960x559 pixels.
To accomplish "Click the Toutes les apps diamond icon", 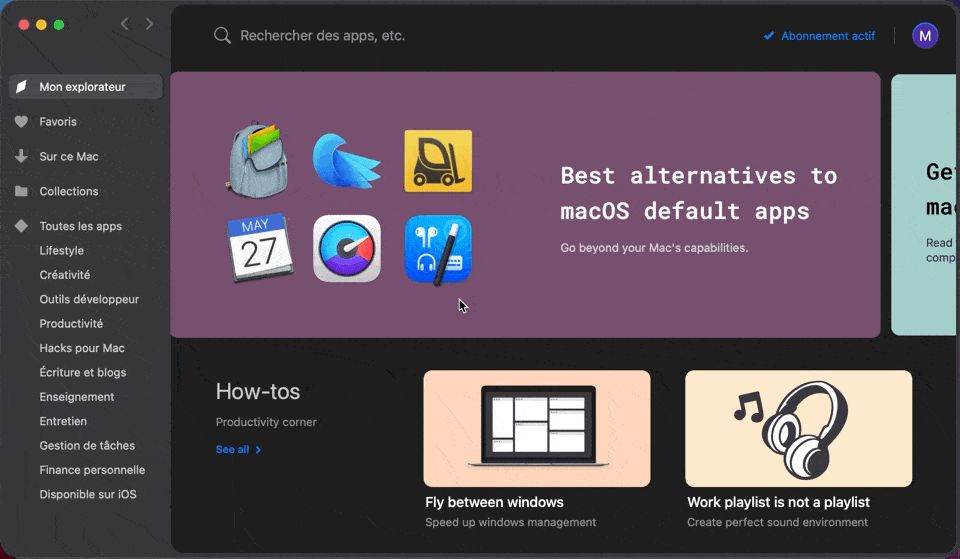I will (21, 226).
